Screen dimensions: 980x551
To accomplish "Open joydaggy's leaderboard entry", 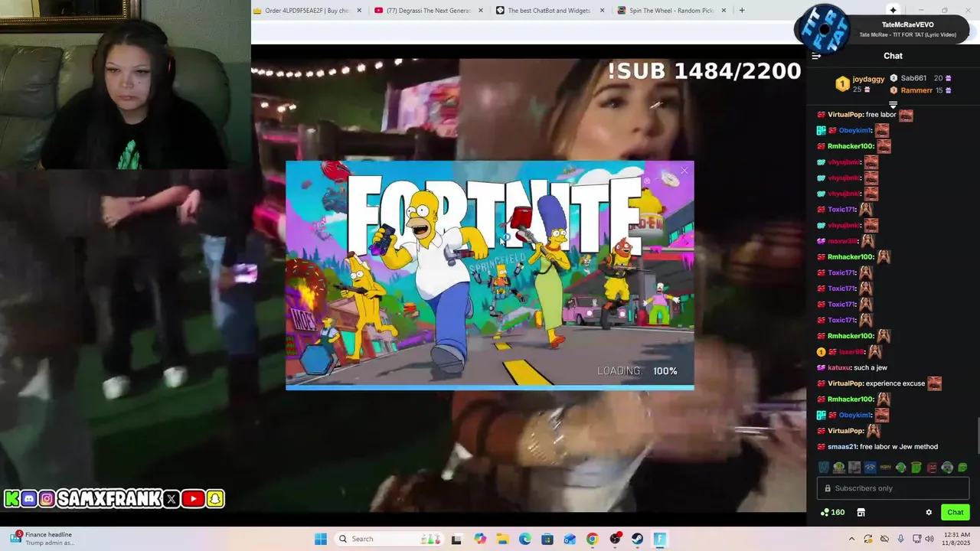I will 861,84.
